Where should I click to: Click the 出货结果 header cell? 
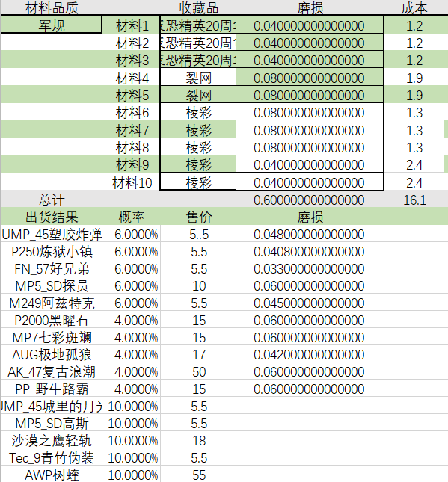click(51, 217)
